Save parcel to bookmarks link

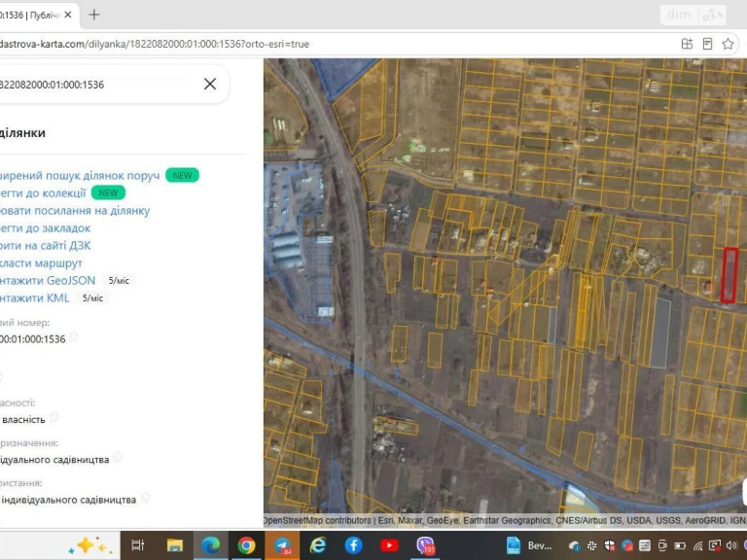point(46,228)
